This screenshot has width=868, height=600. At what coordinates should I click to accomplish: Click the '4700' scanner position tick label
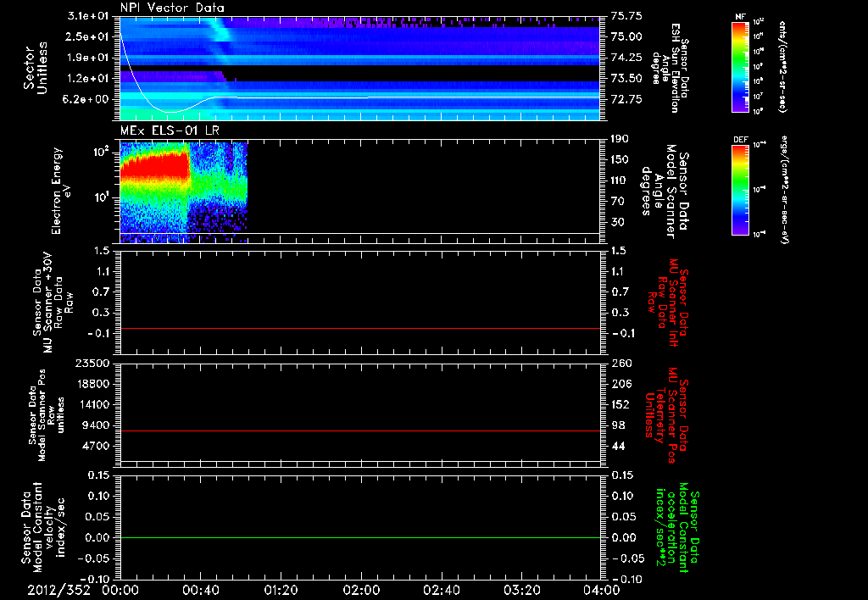tap(95, 446)
